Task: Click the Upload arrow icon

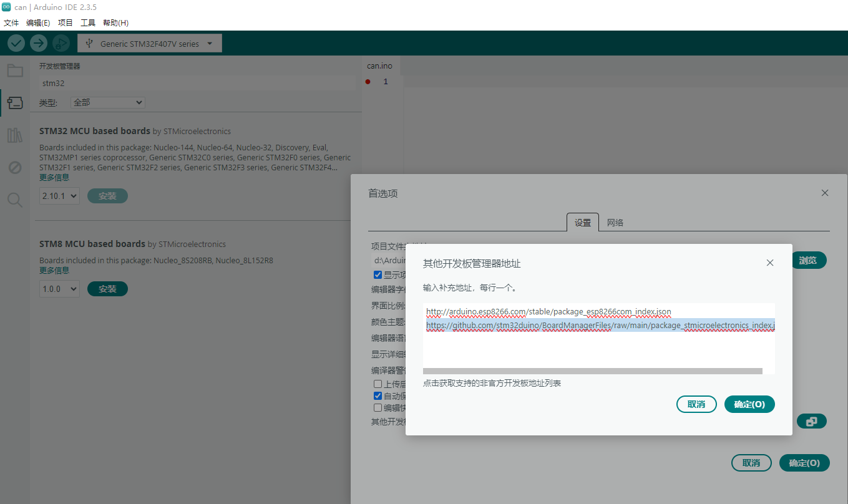Action: pyautogui.click(x=39, y=43)
